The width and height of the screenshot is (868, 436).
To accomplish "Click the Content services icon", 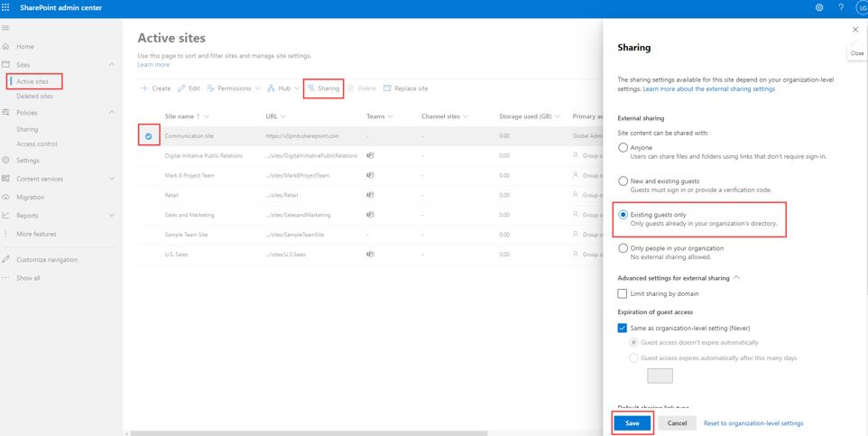I will pos(5,179).
